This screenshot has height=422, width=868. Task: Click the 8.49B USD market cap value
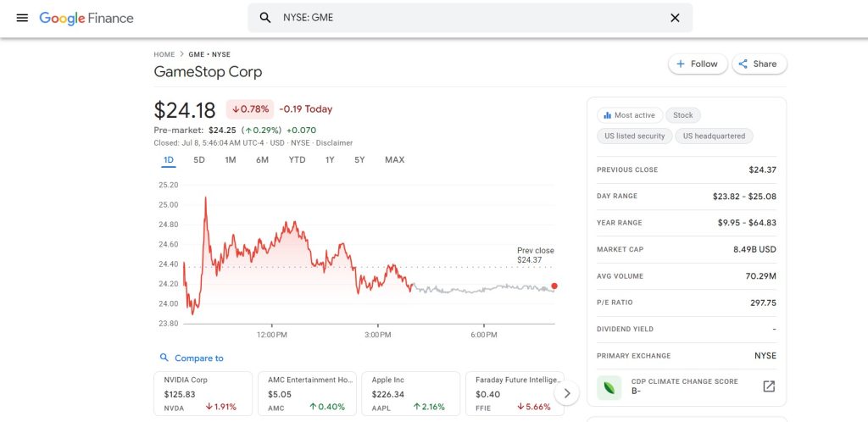coord(754,249)
